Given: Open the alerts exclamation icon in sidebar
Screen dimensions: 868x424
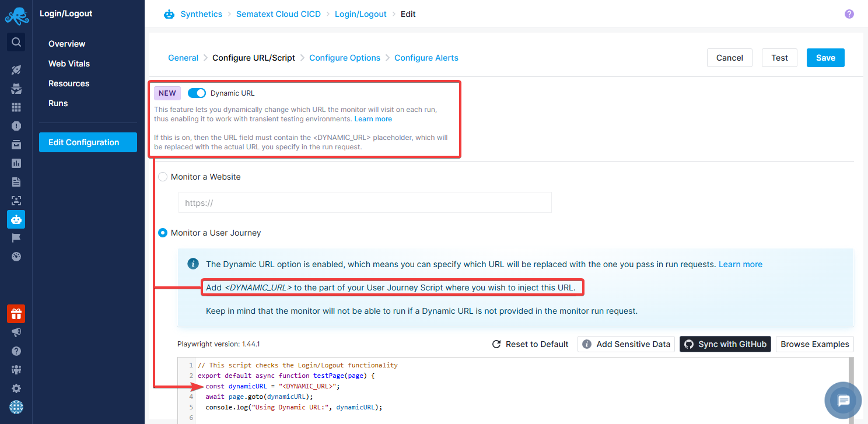Looking at the screenshot, I should click(16, 126).
